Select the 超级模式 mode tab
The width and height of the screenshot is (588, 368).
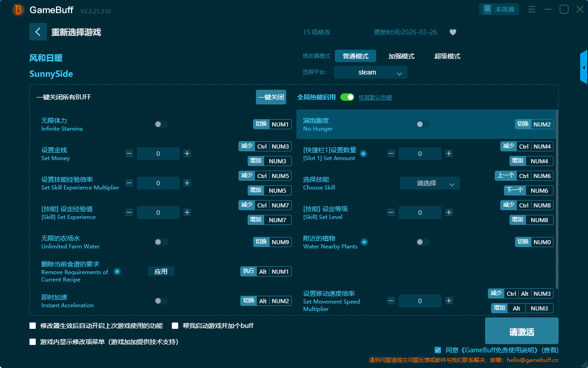point(447,56)
